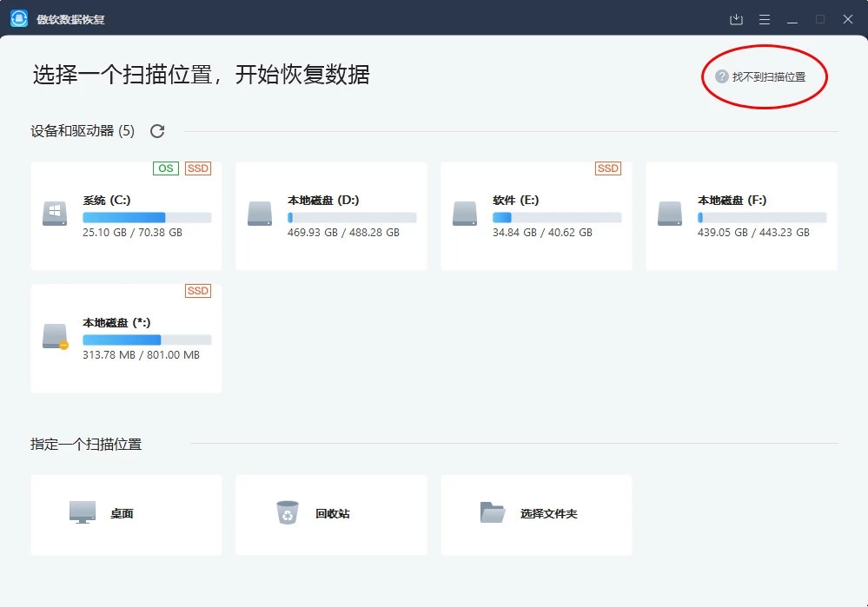
Task: Click the 选择文件夹 folder icon
Action: click(493, 514)
